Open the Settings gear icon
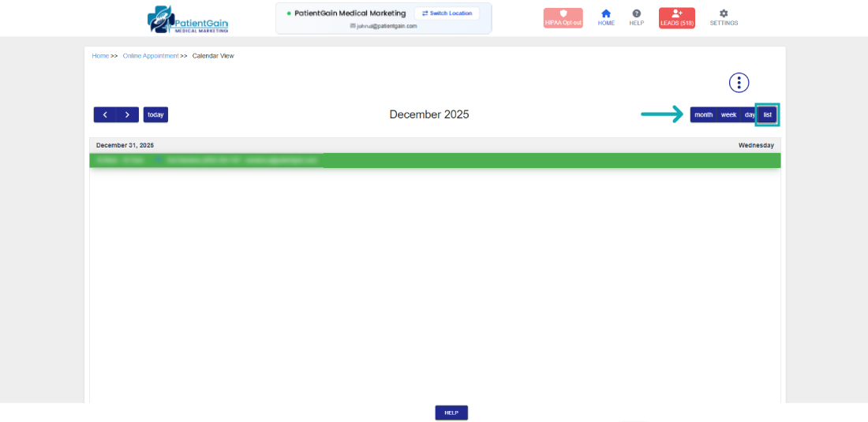This screenshot has width=868, height=422. [724, 17]
